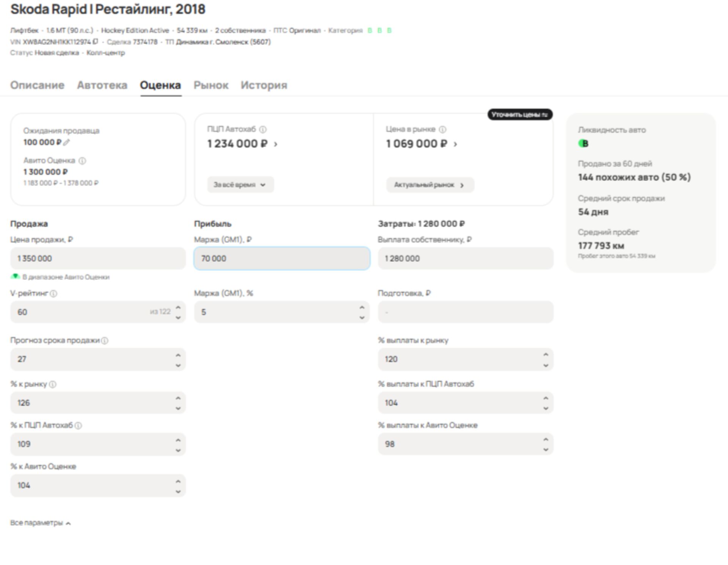Image resolution: width=728 pixels, height=565 pixels.
Task: Edit seller expectations pencil icon
Action: (x=66, y=142)
